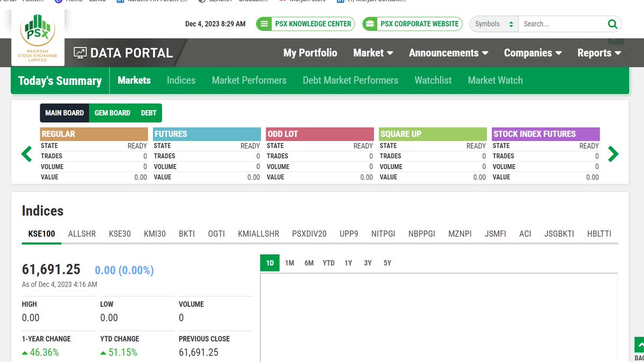This screenshot has height=362, width=644.
Task: Click the FUTURES market header
Action: [x=207, y=134]
